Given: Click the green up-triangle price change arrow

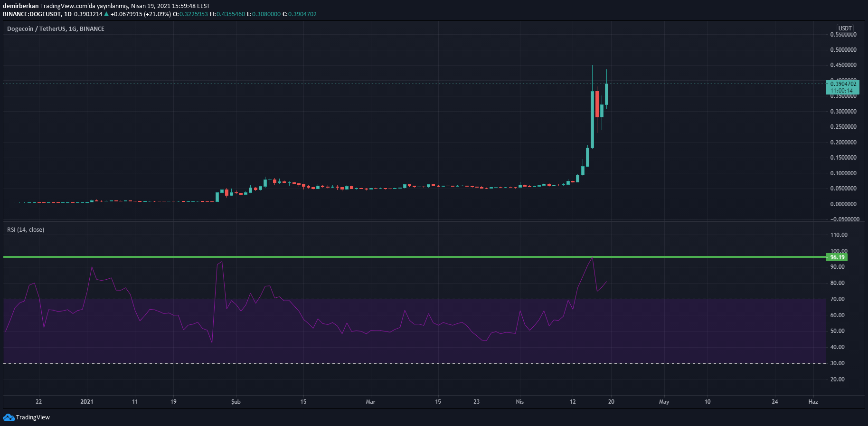Looking at the screenshot, I should coord(106,14).
